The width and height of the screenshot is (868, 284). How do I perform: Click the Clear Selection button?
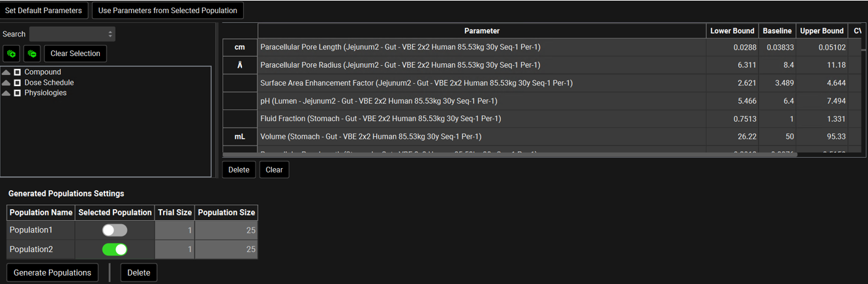75,53
